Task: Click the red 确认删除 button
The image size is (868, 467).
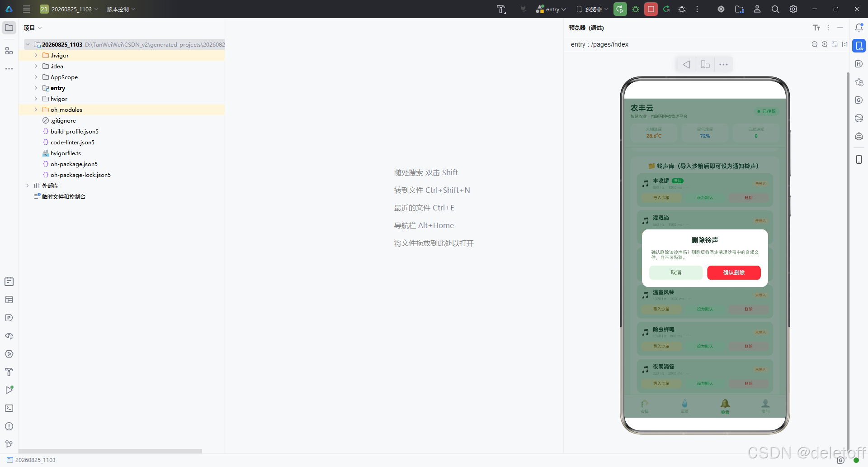Action: [734, 272]
